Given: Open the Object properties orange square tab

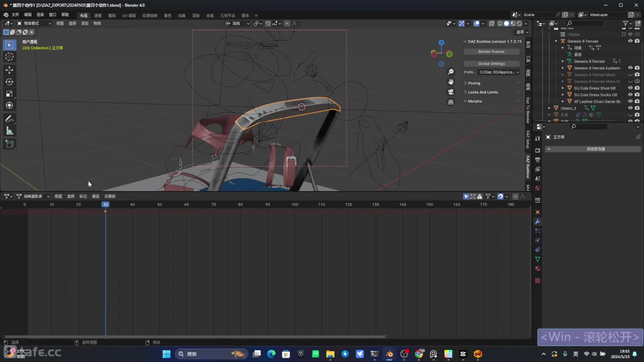Looking at the screenshot, I should (538, 212).
